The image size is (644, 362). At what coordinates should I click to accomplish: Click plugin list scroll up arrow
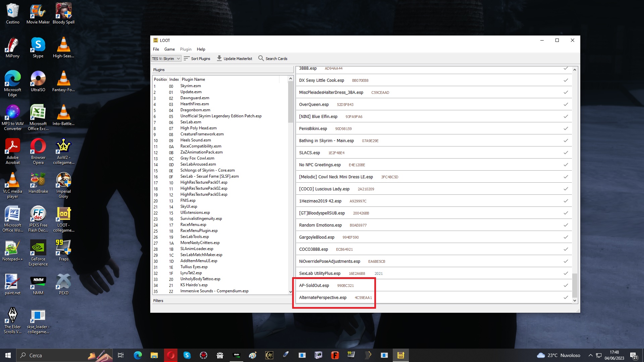[x=290, y=78]
